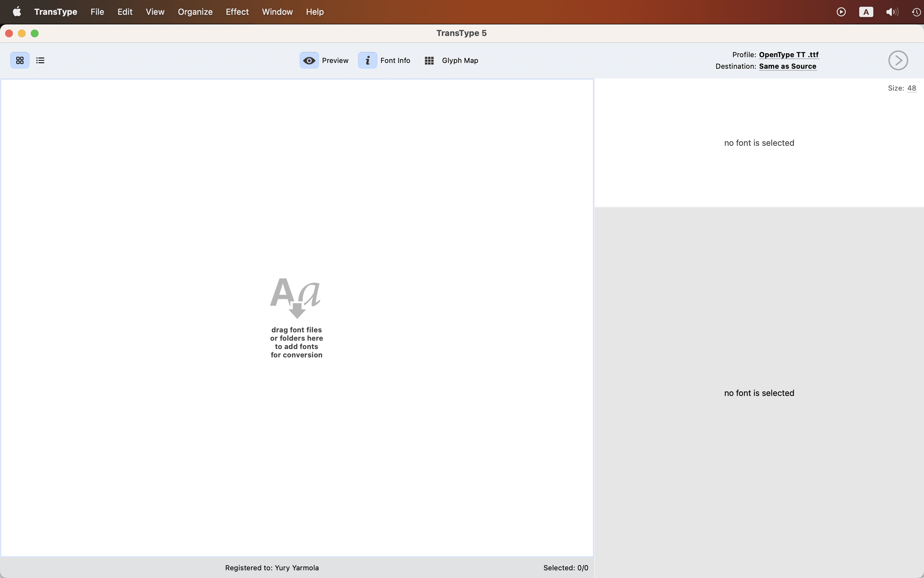Image resolution: width=924 pixels, height=578 pixels.
Task: Toggle the Font Info panel icon
Action: 368,60
